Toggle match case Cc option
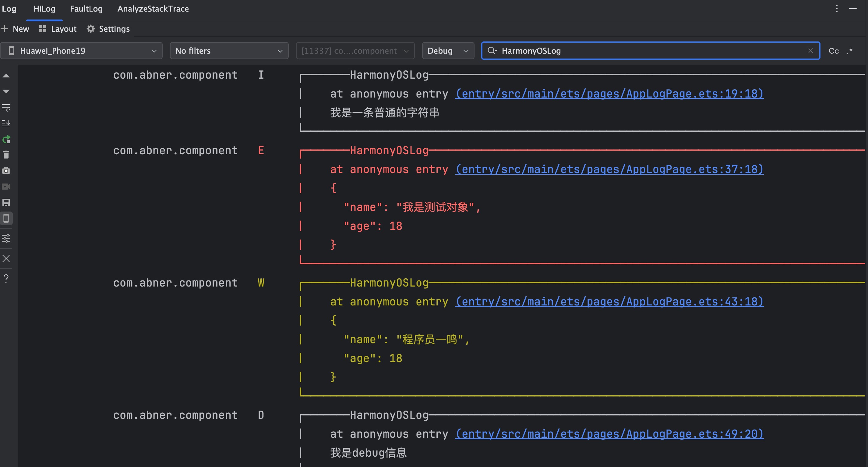Screen dimensions: 868x467 point(833,51)
